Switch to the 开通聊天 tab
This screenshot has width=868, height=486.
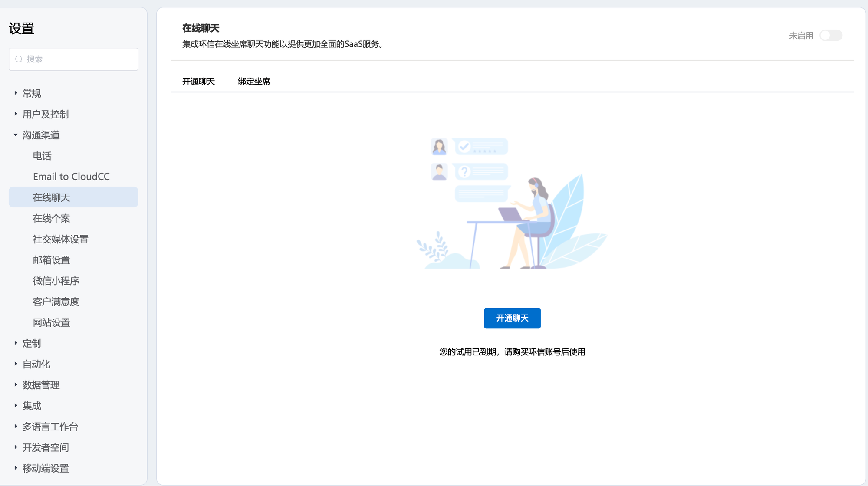198,82
